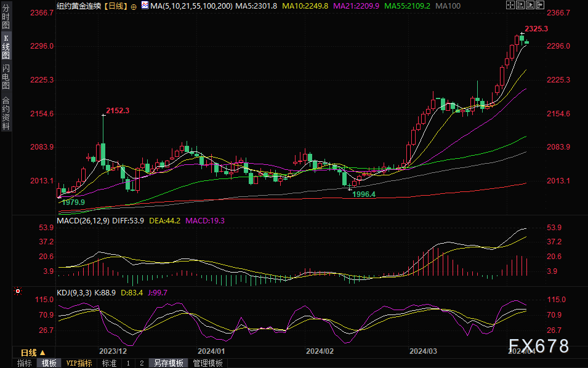Click the purple J:99.7 value label
The image size is (588, 368).
(158, 294)
